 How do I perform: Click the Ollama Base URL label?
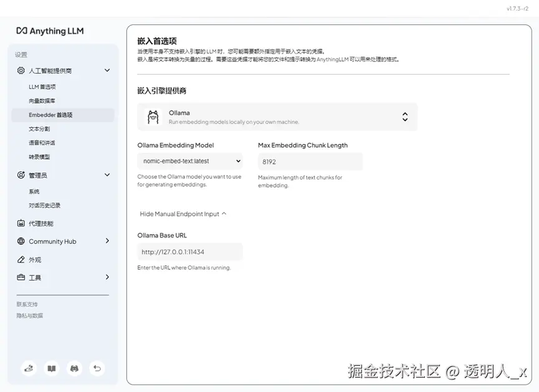[x=162, y=236]
